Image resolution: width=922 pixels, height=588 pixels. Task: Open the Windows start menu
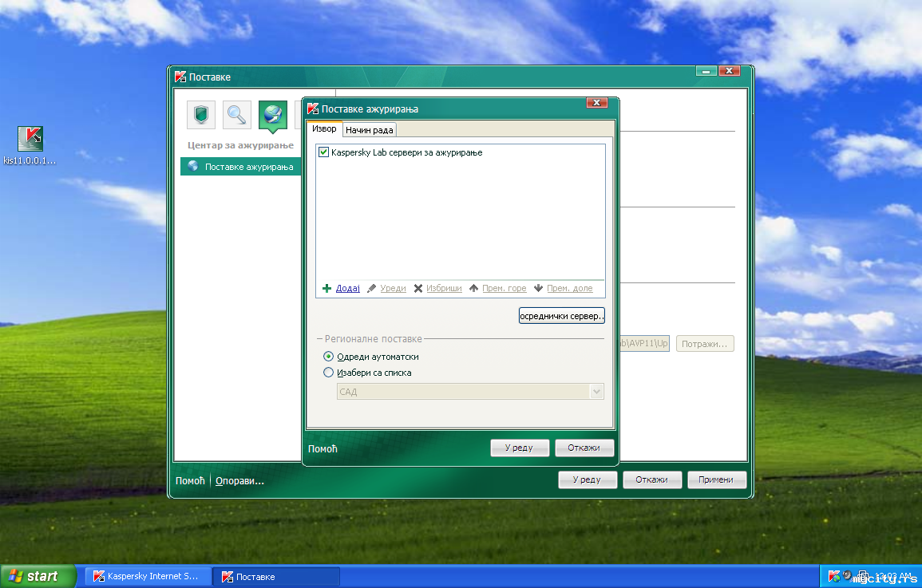(38, 576)
